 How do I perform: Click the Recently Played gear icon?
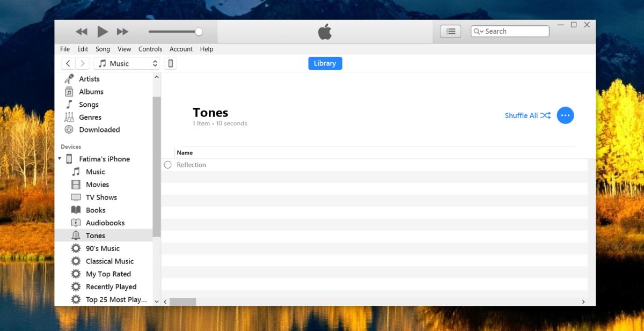[x=76, y=287]
